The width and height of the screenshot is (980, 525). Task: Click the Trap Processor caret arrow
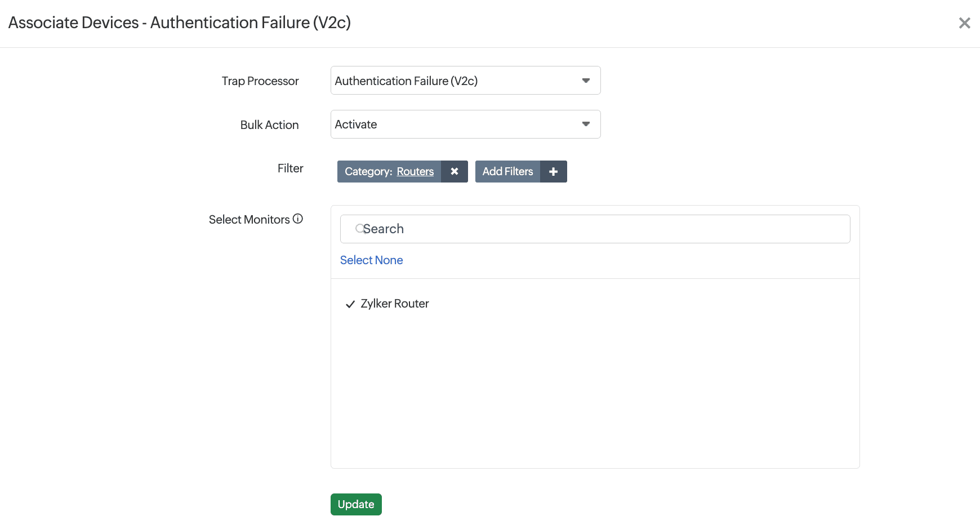[x=586, y=81]
